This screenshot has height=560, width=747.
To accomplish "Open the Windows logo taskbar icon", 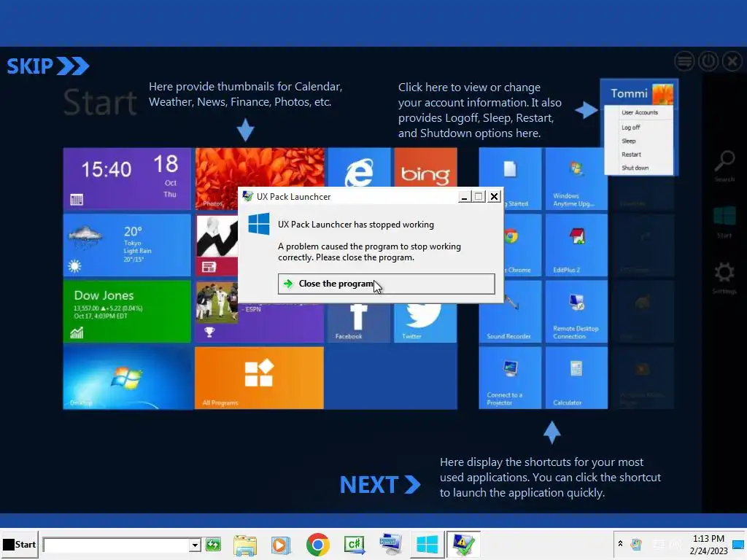I will pos(427,545).
